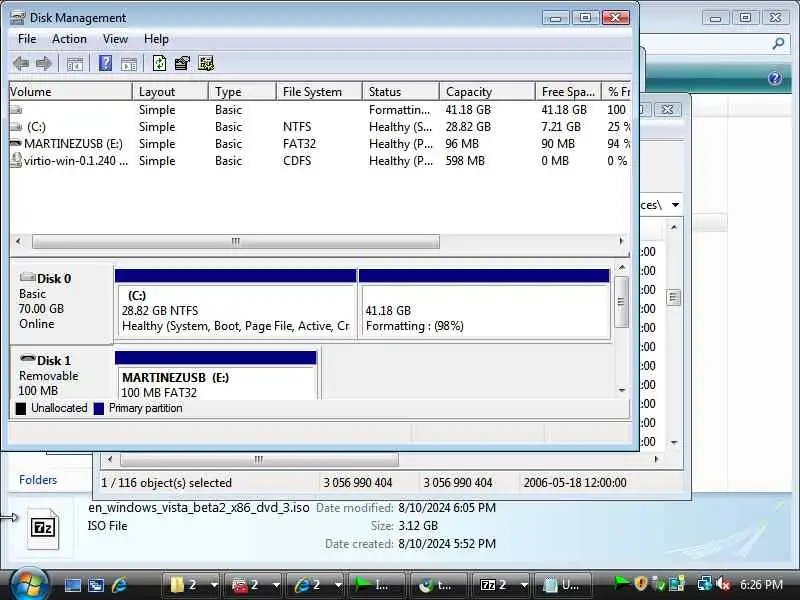
Task: Click scroll-up arrow in disk graphical pane
Action: [x=622, y=268]
